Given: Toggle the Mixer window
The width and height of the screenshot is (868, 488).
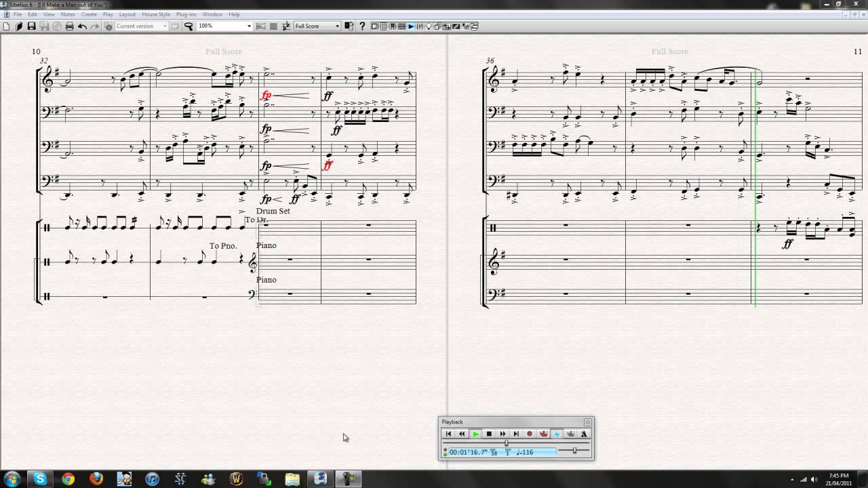Looking at the screenshot, I should click(x=420, y=26).
